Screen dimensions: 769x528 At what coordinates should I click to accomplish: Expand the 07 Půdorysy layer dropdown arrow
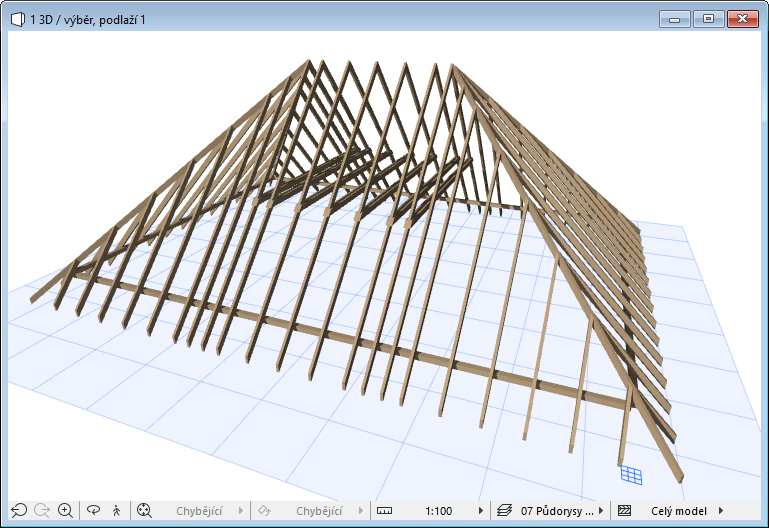click(x=601, y=511)
